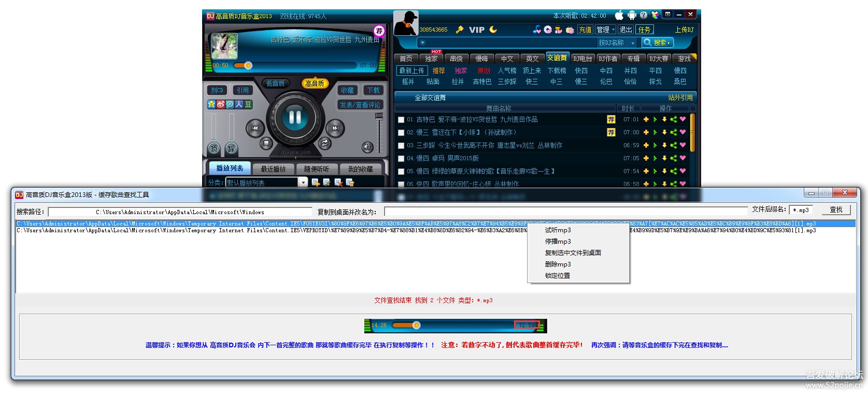Click the 踩 (downvote) round button
The height and width of the screenshot is (394, 868).
[231, 149]
